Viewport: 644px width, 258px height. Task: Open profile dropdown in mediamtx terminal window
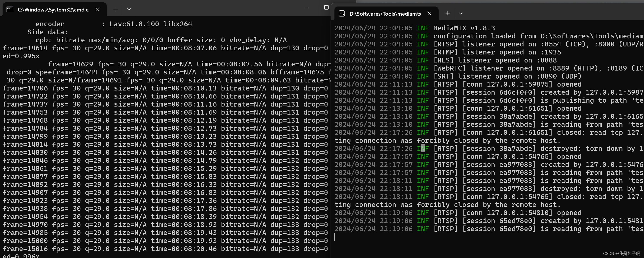(461, 13)
